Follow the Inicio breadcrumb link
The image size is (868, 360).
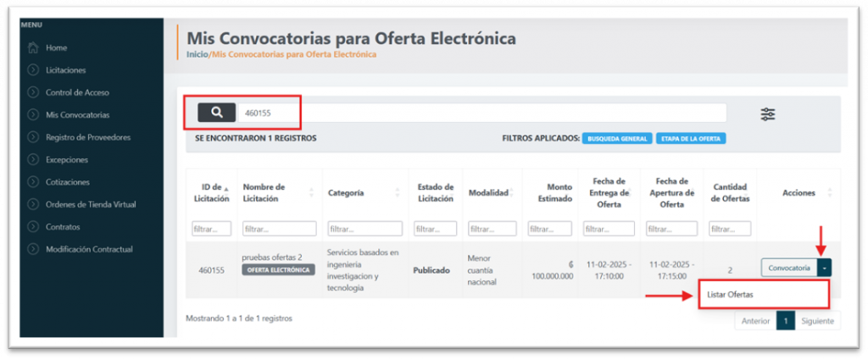point(197,55)
